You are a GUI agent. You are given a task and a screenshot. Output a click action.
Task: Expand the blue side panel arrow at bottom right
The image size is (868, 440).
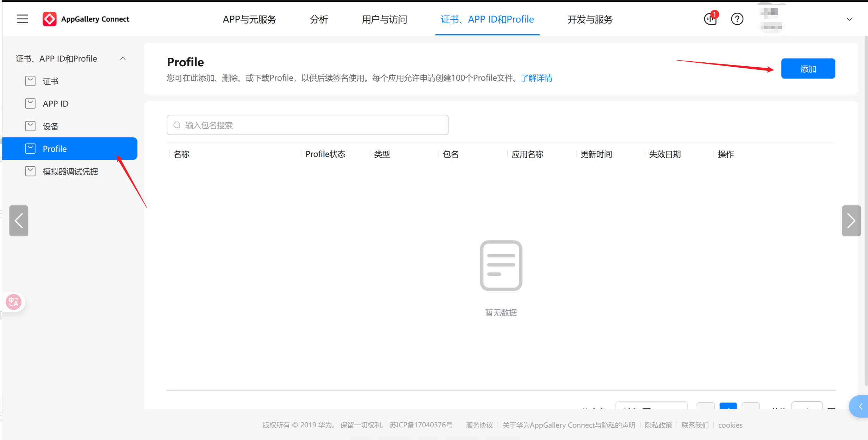(x=860, y=407)
